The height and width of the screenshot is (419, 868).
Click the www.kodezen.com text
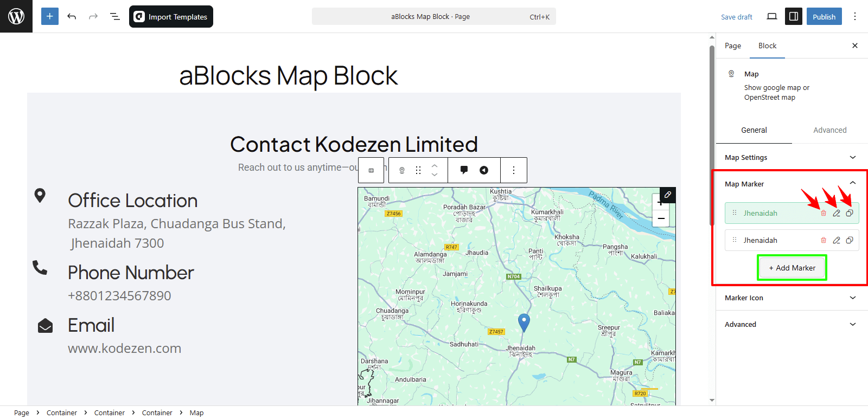pyautogui.click(x=124, y=348)
